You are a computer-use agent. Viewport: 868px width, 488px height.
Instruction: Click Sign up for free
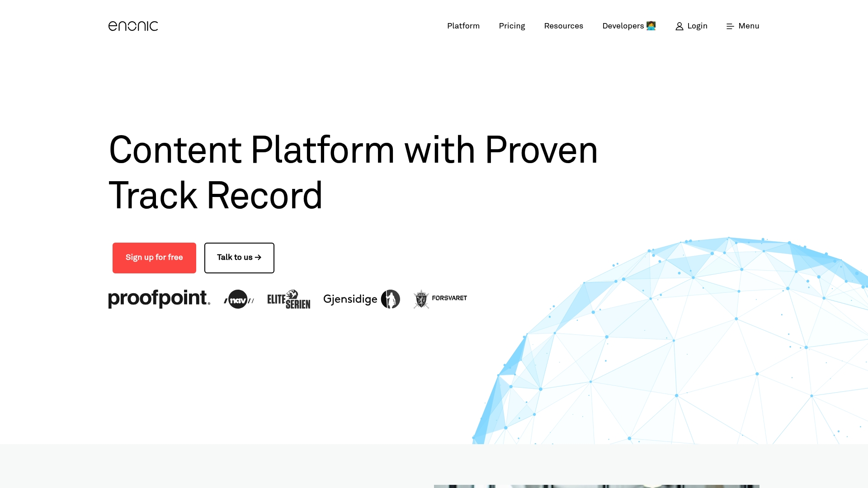click(154, 258)
